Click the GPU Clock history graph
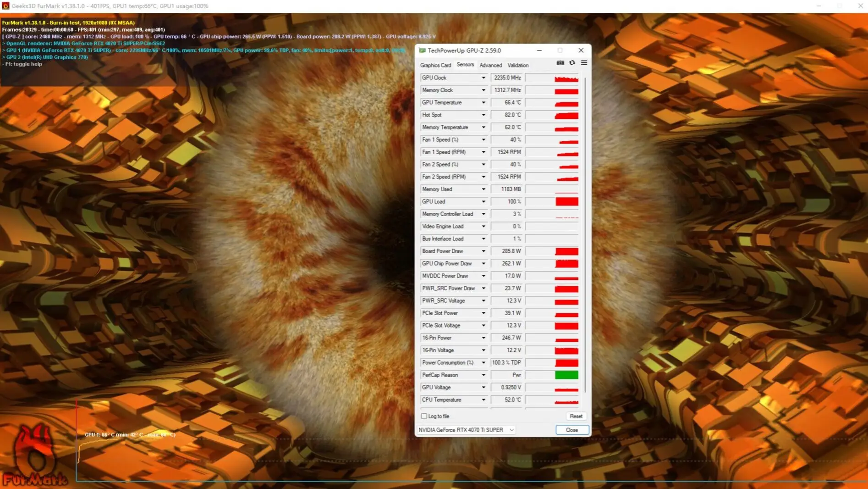 point(552,78)
